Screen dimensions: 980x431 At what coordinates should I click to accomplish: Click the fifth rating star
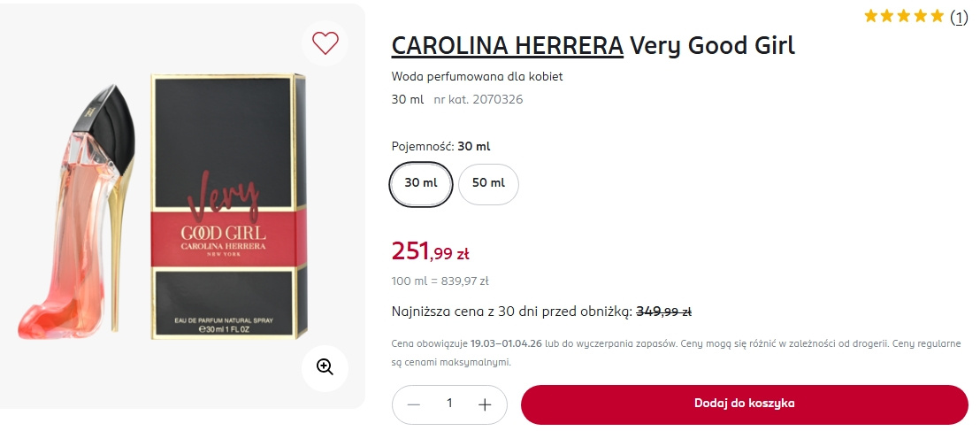pyautogui.click(x=938, y=16)
